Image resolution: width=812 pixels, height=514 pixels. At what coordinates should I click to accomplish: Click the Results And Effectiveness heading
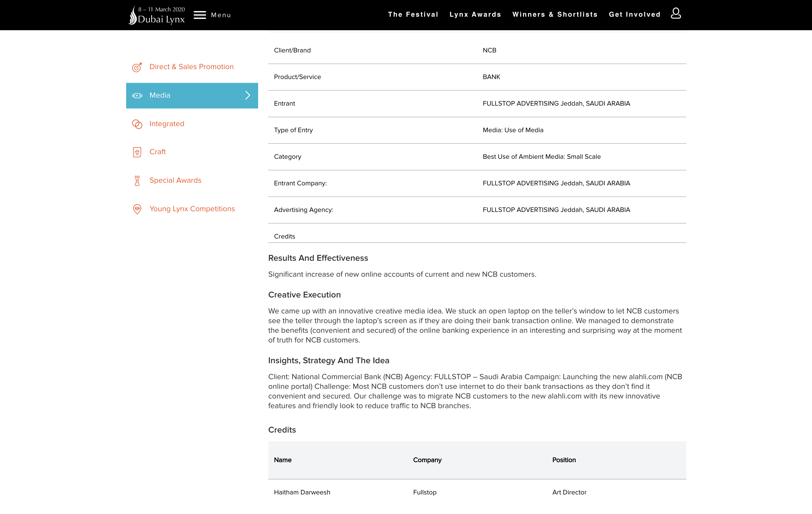(x=318, y=258)
